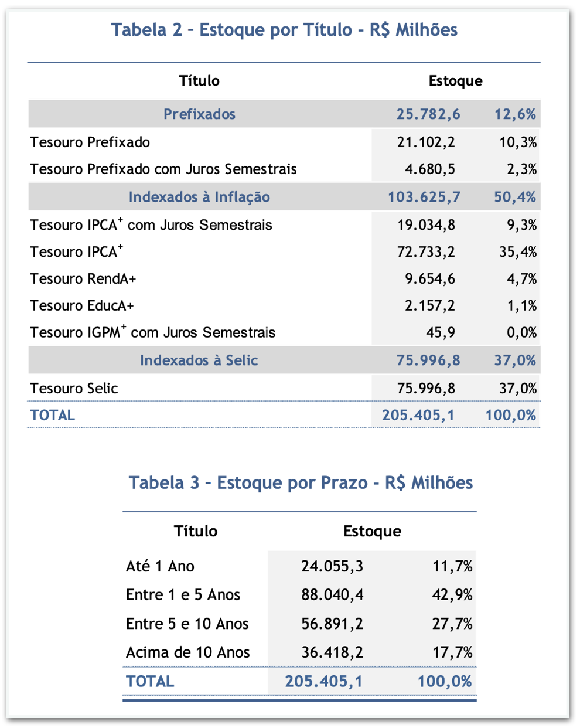
Task: Select the Até 1 Ano row label
Action: [160, 566]
